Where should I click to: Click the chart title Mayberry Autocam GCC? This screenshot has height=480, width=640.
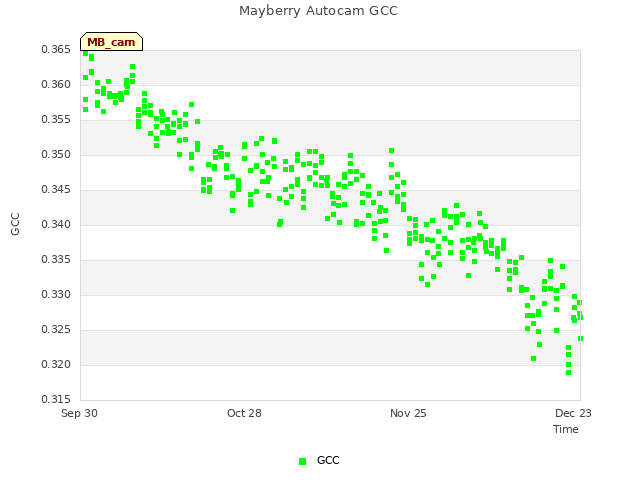pyautogui.click(x=318, y=11)
